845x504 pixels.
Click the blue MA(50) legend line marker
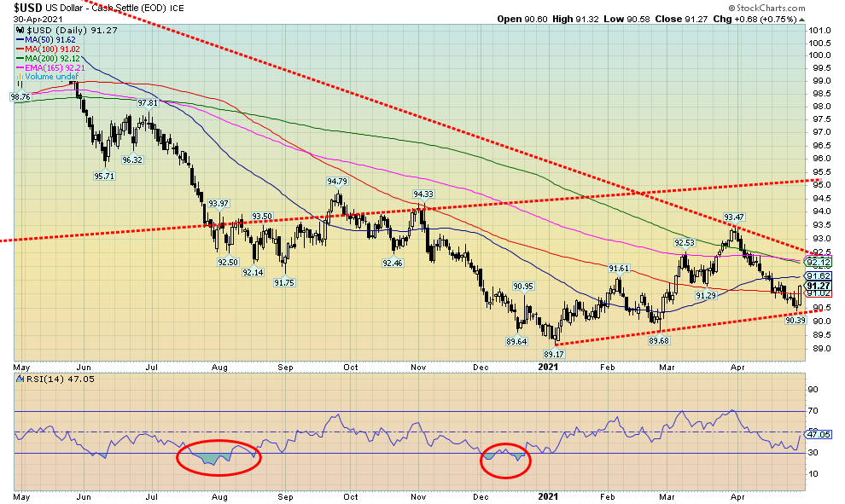point(18,41)
